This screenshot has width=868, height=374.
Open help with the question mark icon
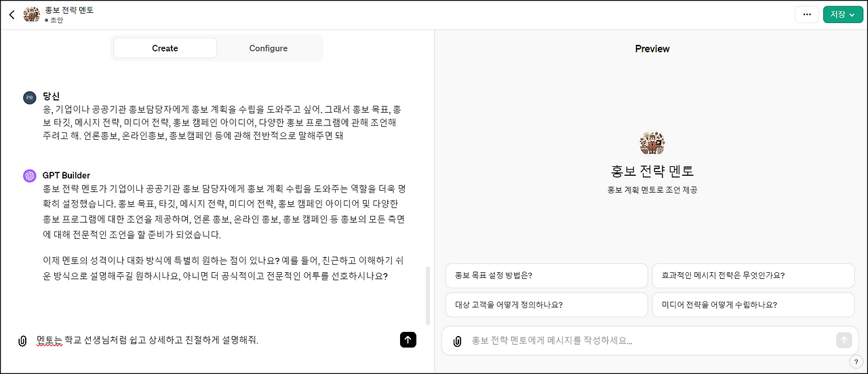pyautogui.click(x=856, y=362)
